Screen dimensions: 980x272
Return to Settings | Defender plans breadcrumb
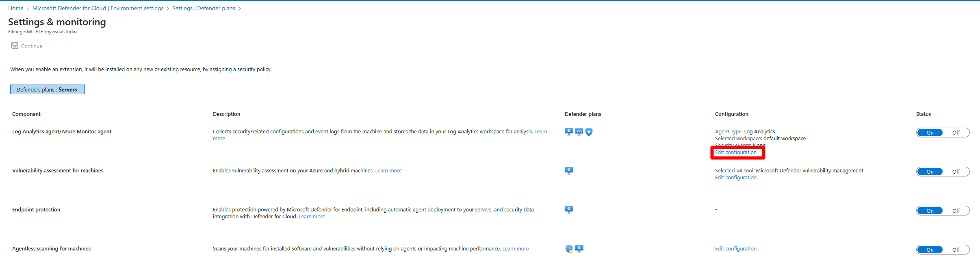tap(204, 8)
